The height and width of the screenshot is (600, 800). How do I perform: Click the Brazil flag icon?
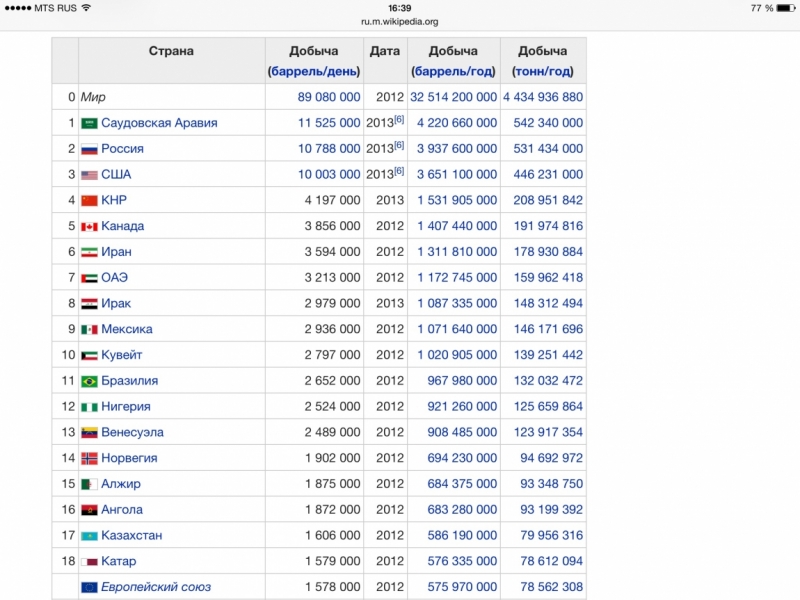pyautogui.click(x=88, y=380)
